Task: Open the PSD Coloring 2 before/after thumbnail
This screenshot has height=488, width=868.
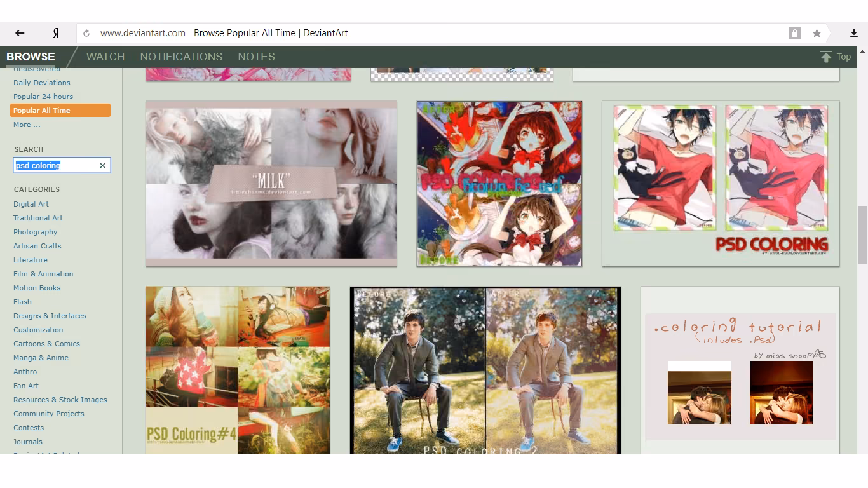Action: coord(485,370)
